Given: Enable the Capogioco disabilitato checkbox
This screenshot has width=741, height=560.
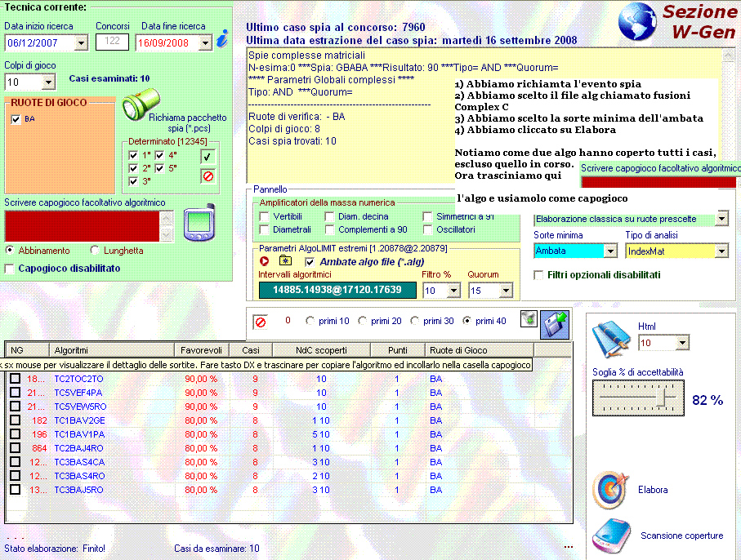Looking at the screenshot, I should (10, 269).
